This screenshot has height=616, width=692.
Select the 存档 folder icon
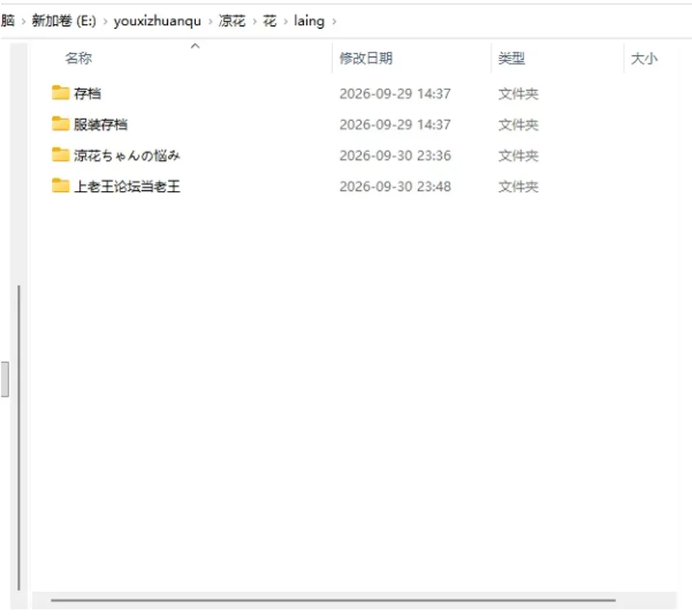[x=61, y=93]
